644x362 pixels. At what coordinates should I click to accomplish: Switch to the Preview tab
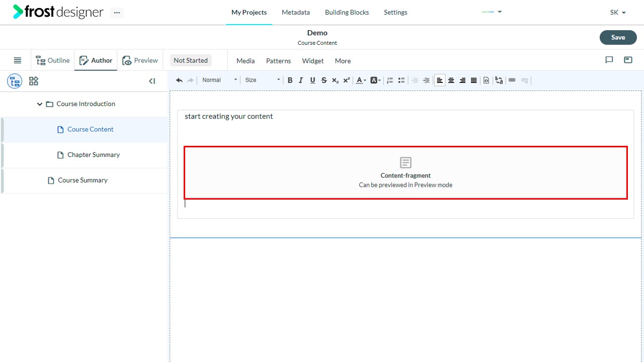click(x=140, y=60)
